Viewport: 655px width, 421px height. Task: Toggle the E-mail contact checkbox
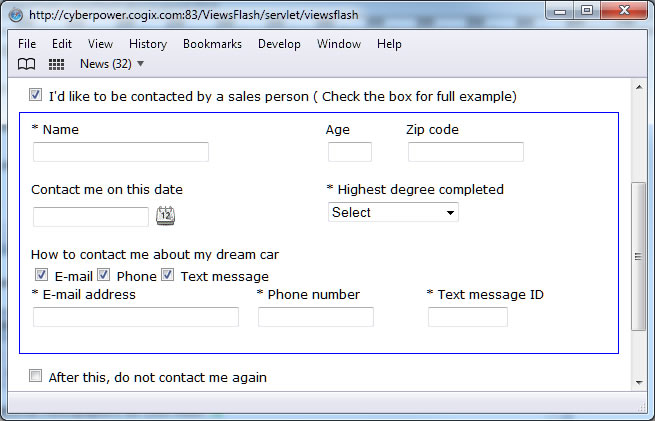point(41,275)
